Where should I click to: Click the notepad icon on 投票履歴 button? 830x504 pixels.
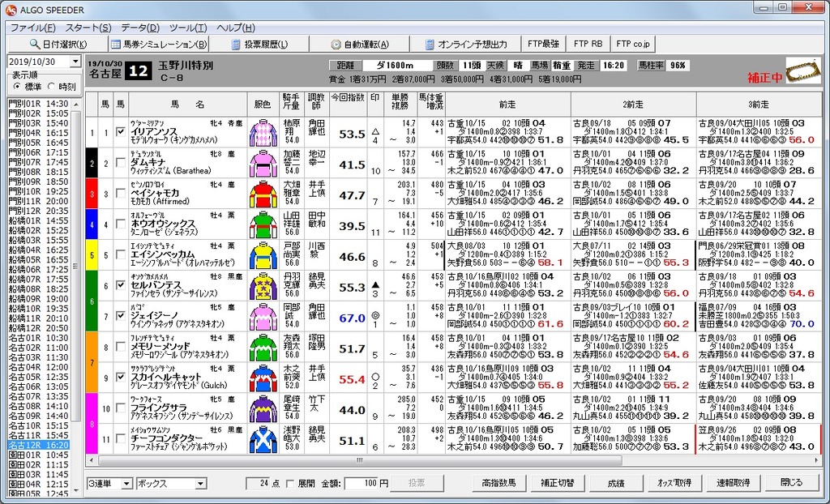(x=236, y=45)
